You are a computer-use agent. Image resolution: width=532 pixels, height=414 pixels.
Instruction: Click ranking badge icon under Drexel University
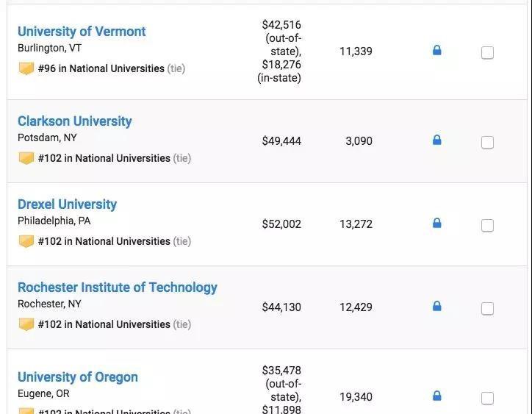(26, 241)
